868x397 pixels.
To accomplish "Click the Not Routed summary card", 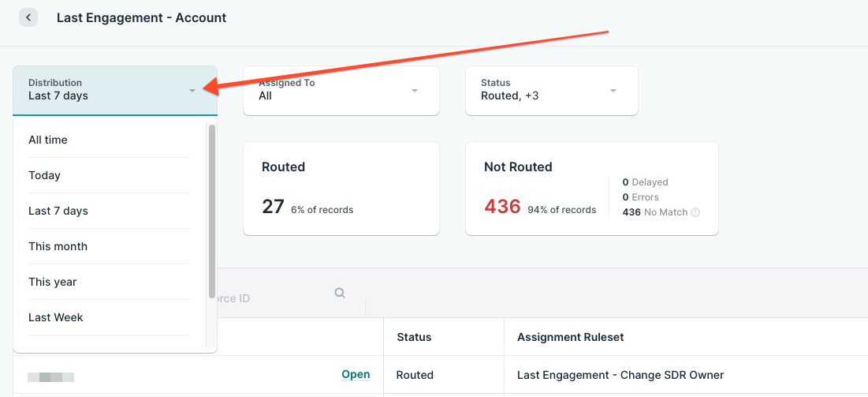I will click(x=591, y=189).
